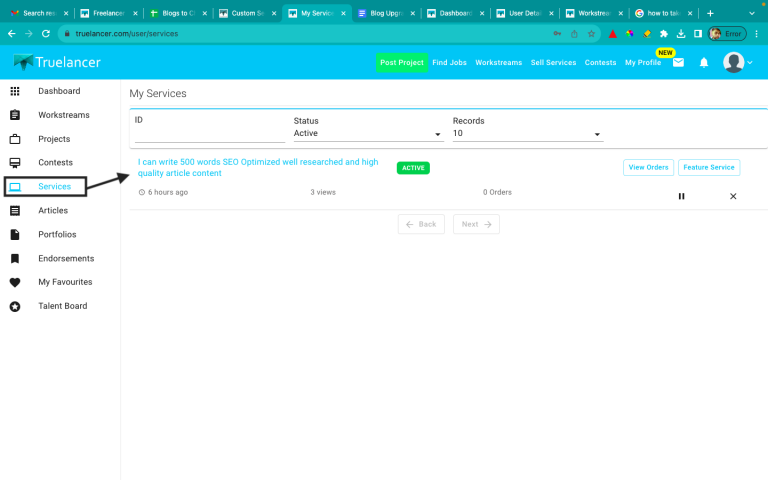Open Talent Board in the sidebar
The image size is (768, 480).
62,306
